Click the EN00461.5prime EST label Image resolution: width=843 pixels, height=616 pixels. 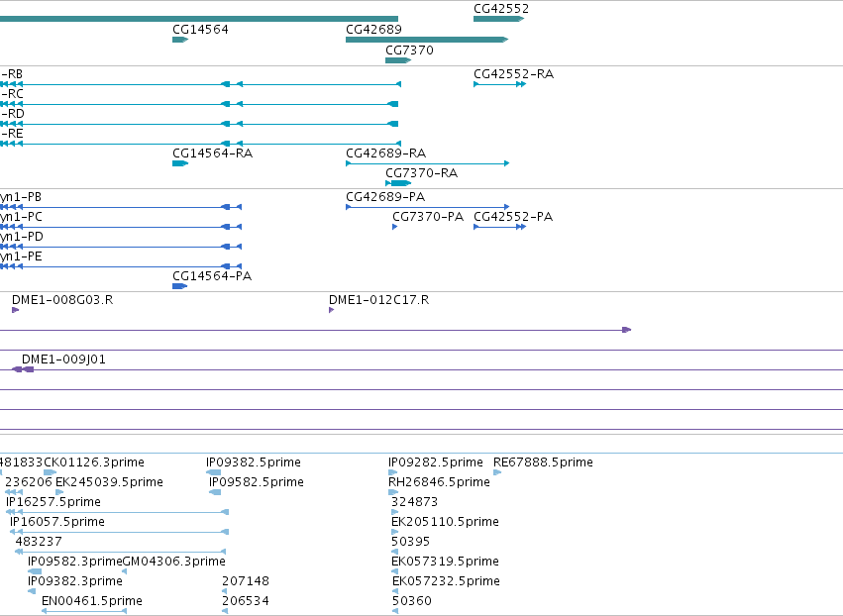[92, 601]
